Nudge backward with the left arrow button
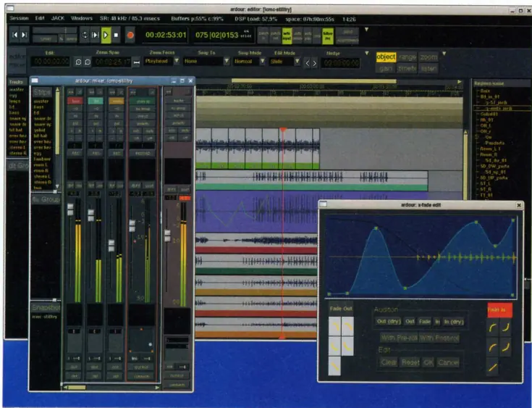The width and height of the screenshot is (532, 408). point(307,63)
